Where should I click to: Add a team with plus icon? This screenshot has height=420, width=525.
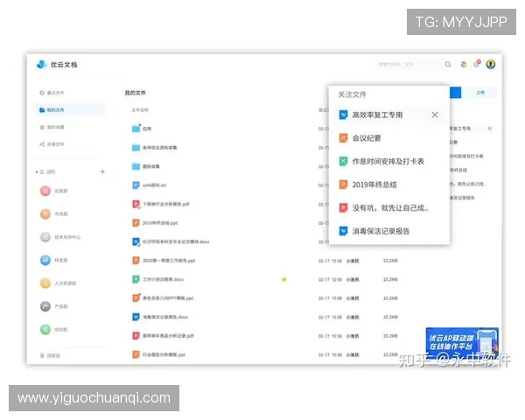pos(102,171)
